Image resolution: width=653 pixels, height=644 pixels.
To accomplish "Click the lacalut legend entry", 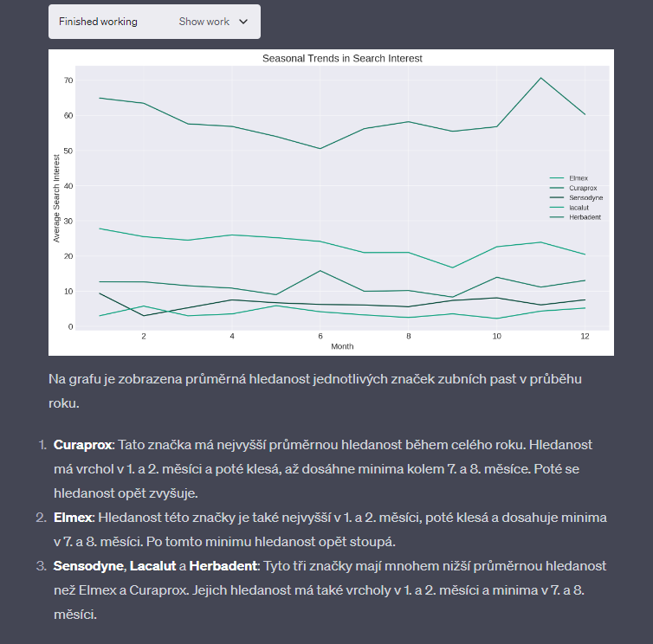I will (x=569, y=208).
